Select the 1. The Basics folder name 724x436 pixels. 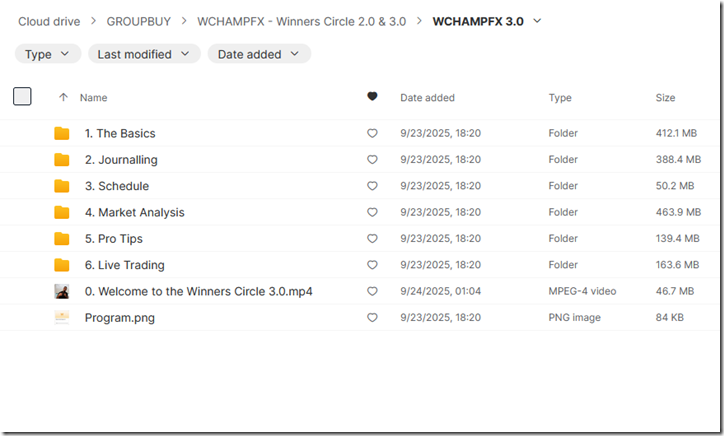point(120,133)
